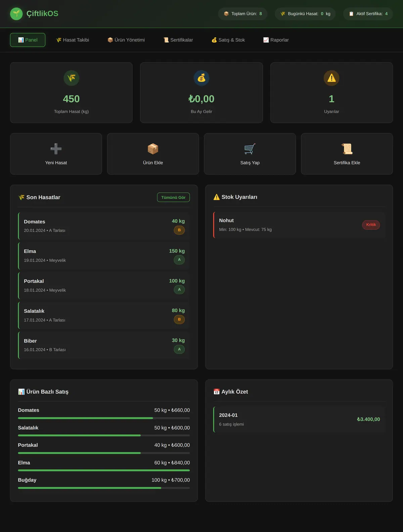The width and height of the screenshot is (403, 532).
Task: Click the B quality badge on Salatalık harvest
Action: coord(179,320)
